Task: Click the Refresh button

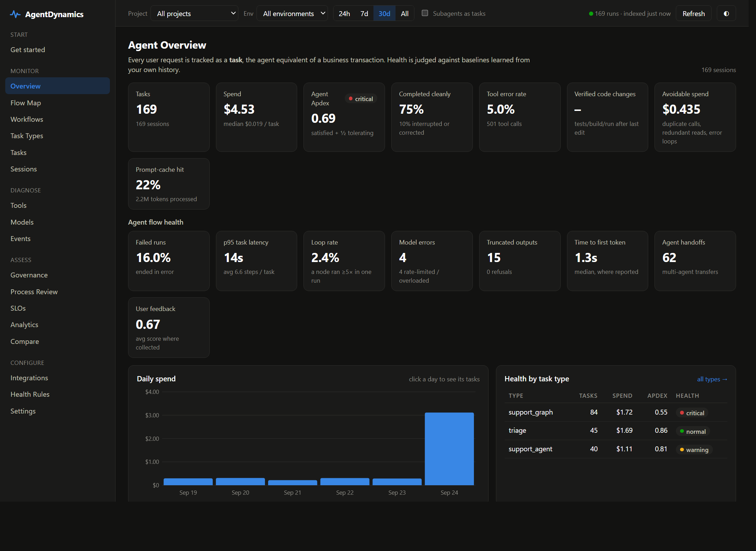Action: 693,14
